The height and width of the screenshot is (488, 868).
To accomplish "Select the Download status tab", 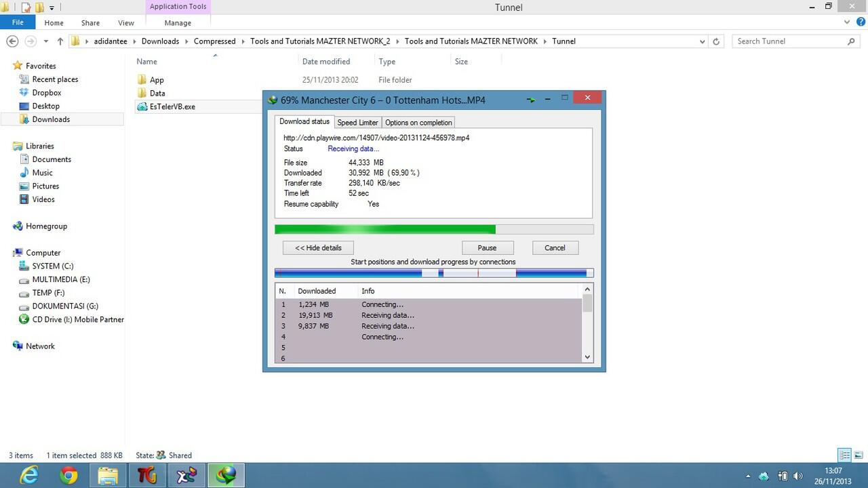I will [x=304, y=121].
